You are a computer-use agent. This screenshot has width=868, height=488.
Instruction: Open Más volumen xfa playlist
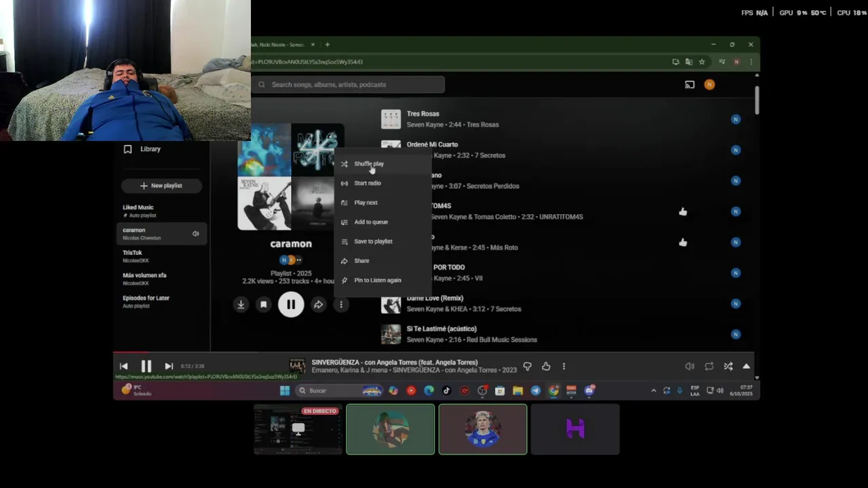click(x=161, y=279)
